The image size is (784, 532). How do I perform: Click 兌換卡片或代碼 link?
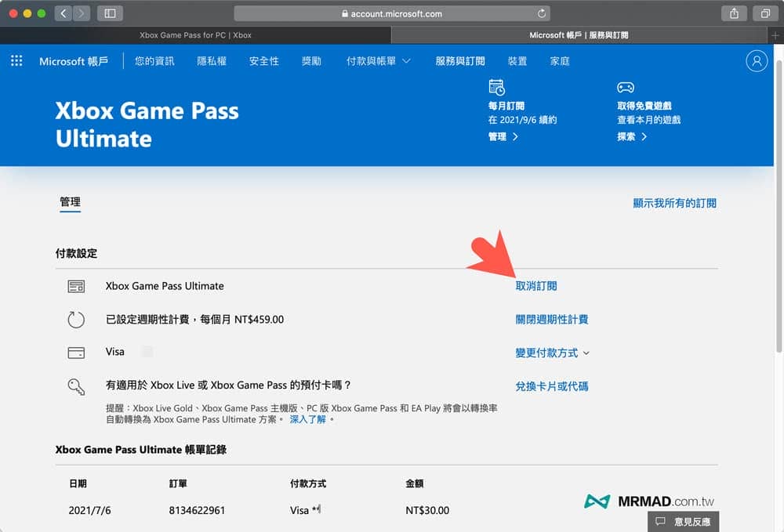point(551,386)
